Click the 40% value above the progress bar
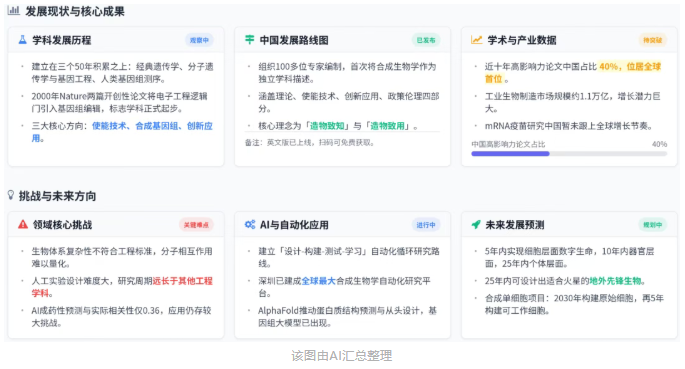685x369 pixels. point(659,144)
